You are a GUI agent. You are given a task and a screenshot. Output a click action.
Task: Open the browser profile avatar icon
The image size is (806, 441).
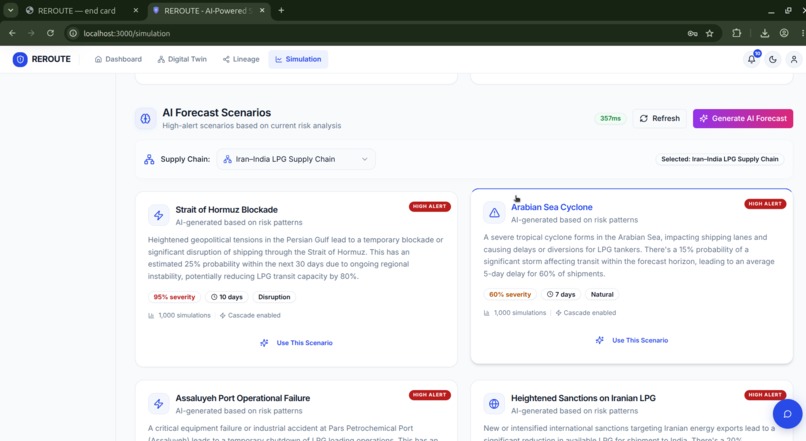point(784,33)
